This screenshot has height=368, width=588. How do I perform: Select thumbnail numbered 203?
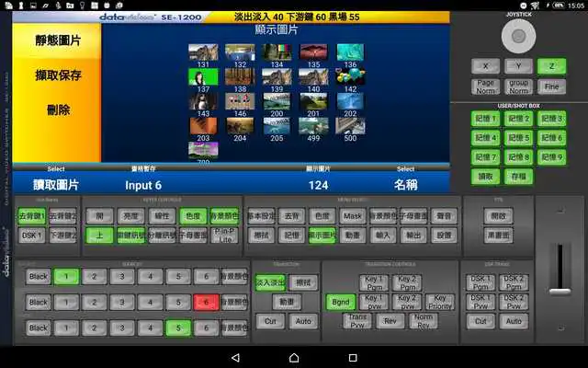(x=203, y=126)
